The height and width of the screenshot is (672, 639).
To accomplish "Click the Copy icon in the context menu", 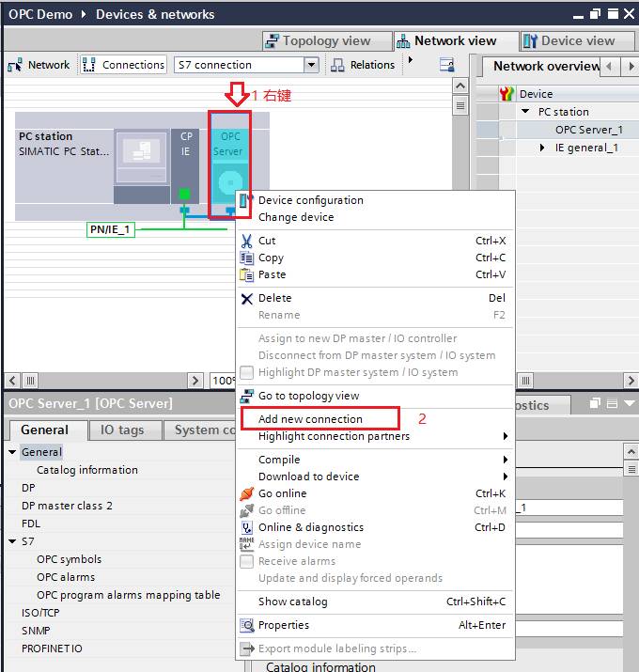I will pyautogui.click(x=247, y=258).
